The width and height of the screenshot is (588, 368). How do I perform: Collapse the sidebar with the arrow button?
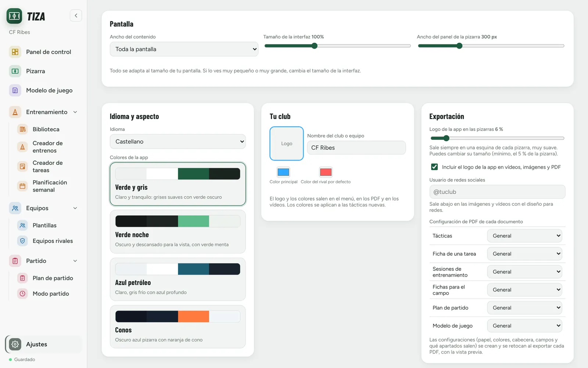tap(76, 15)
